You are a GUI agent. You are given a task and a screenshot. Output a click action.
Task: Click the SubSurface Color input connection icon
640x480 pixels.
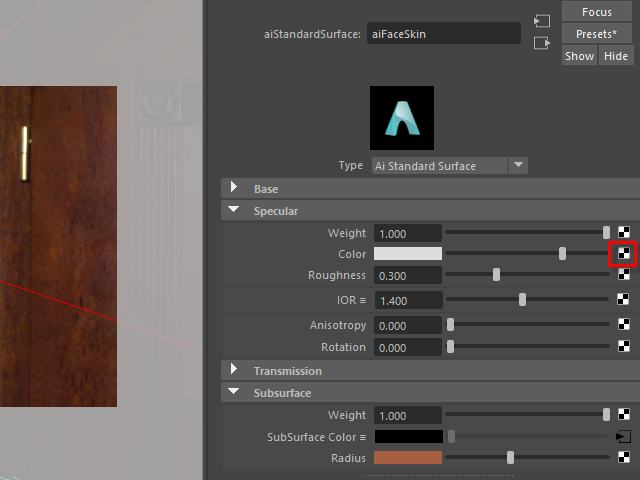tap(624, 437)
